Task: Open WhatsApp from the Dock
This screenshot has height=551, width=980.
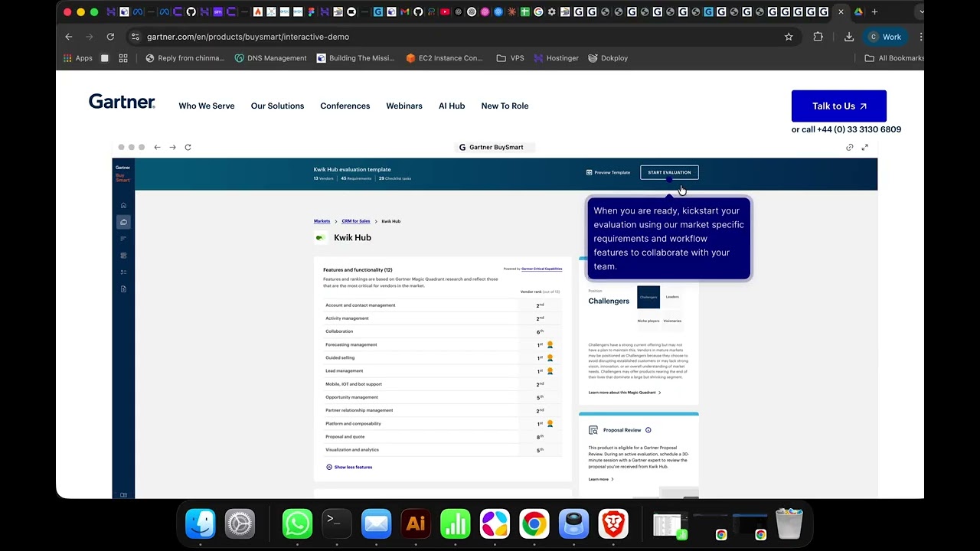Action: point(297,523)
